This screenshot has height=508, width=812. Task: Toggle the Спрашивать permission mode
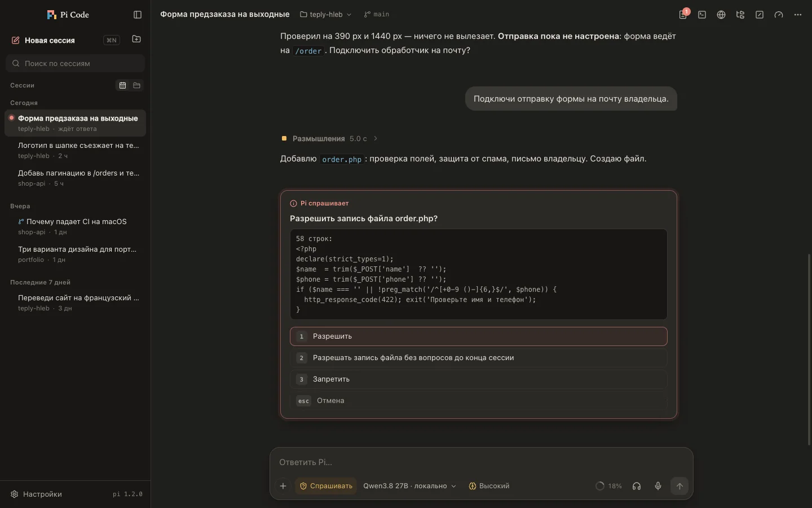click(326, 486)
